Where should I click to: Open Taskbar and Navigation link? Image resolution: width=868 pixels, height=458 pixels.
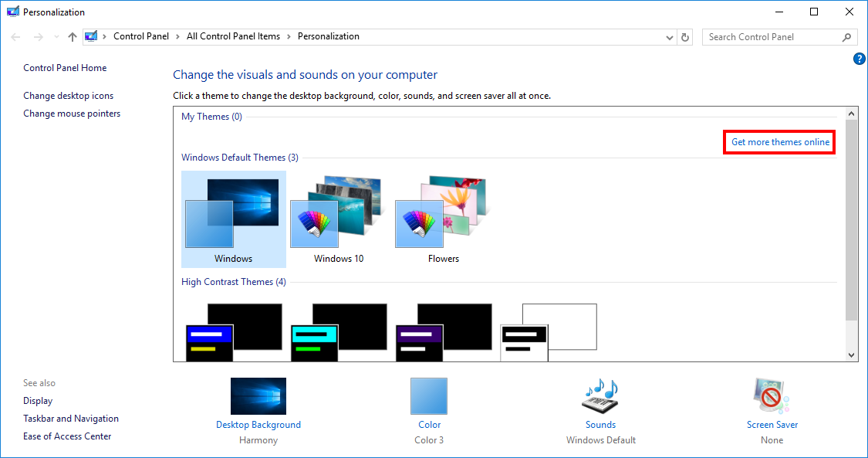coord(71,418)
